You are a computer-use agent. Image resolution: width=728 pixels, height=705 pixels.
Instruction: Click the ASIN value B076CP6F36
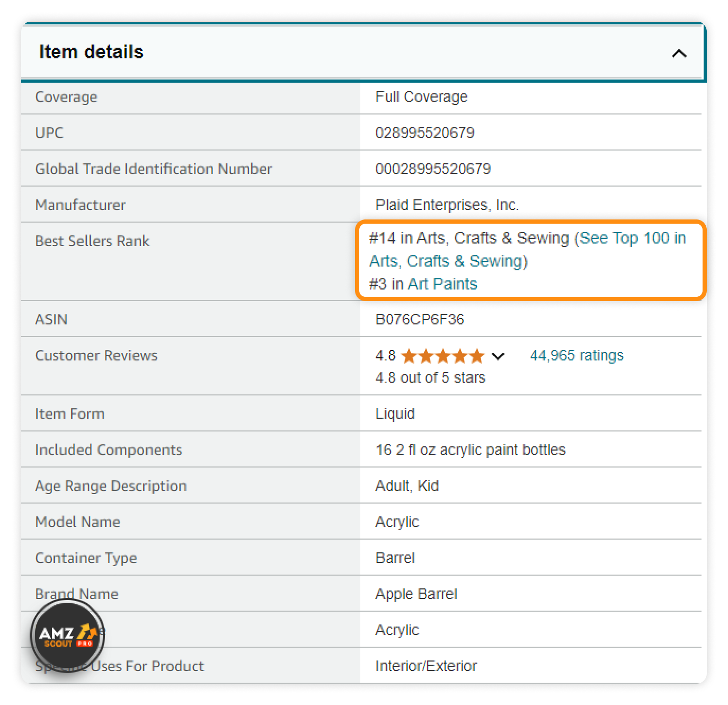[420, 319]
